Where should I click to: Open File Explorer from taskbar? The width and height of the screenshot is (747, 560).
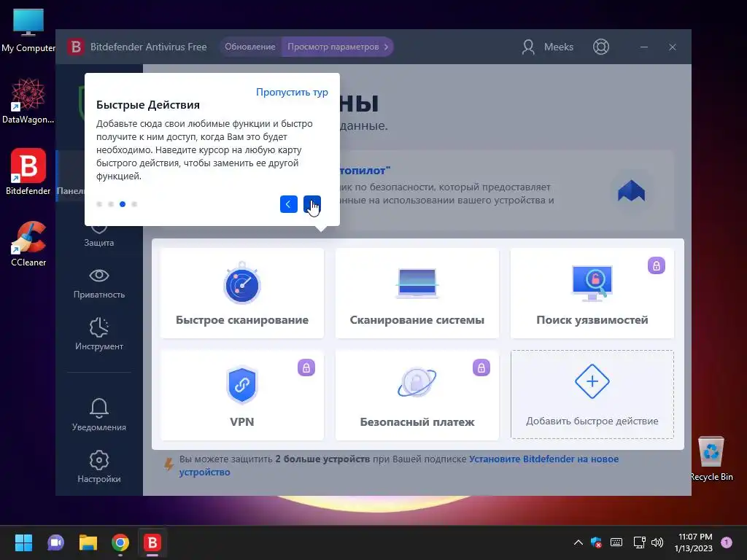[88, 542]
